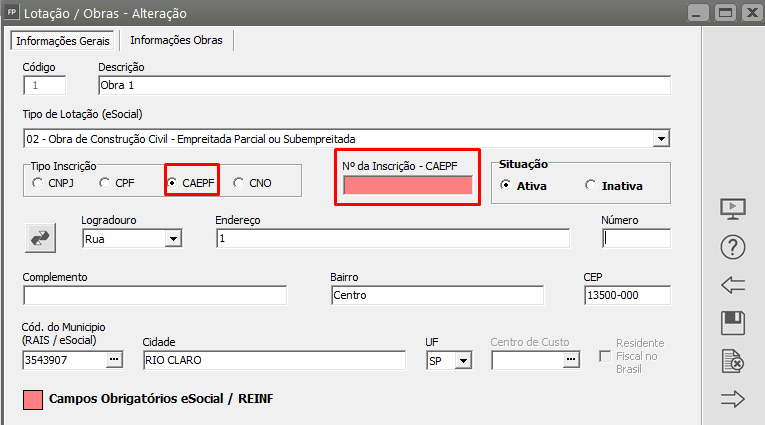Go to next record with right arrow

pyautogui.click(x=734, y=399)
